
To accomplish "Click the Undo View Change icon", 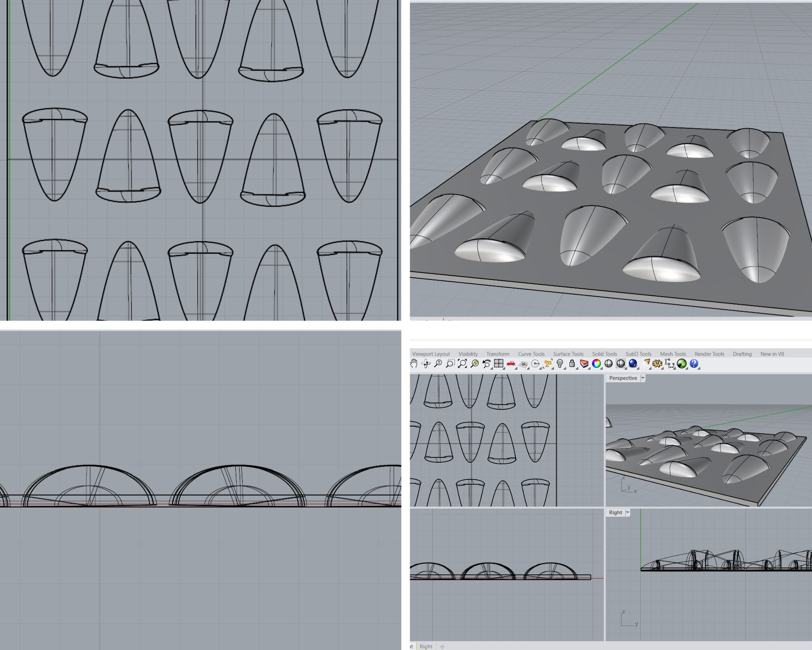I will [x=486, y=364].
